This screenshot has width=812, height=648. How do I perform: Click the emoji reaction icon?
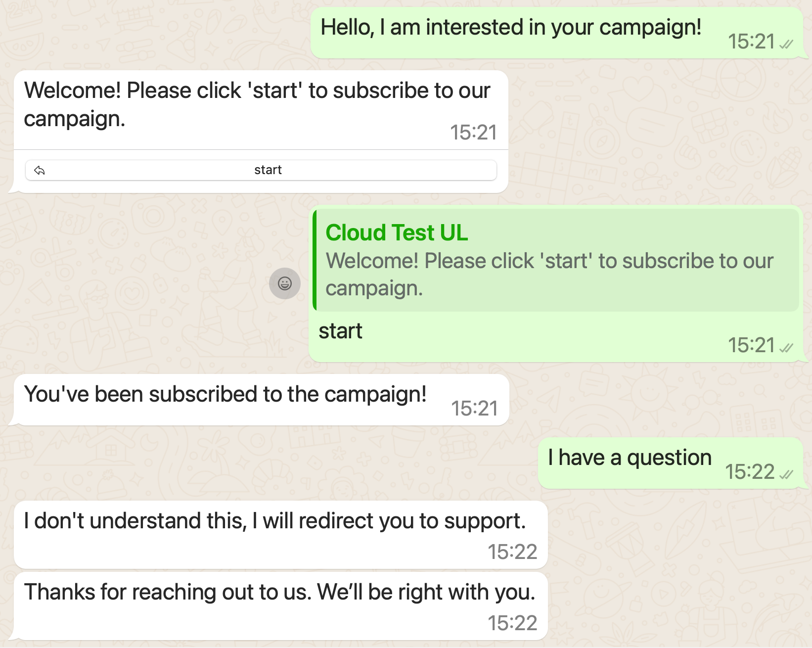(x=285, y=283)
